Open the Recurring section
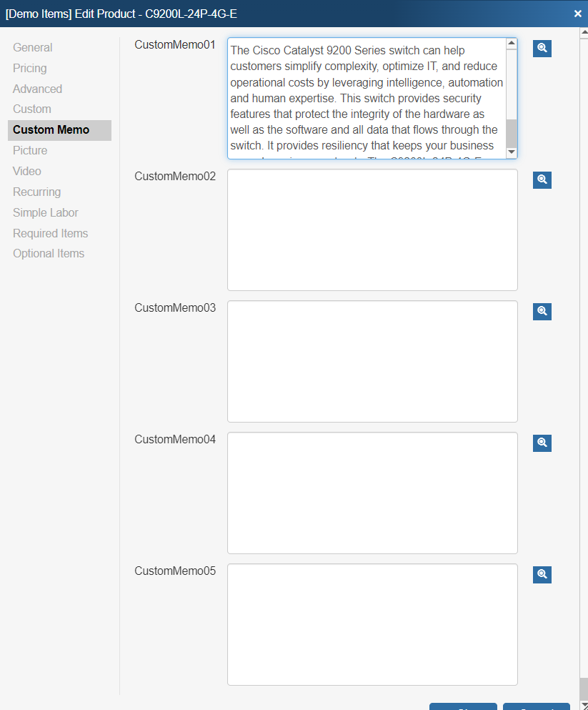Image resolution: width=588 pixels, height=710 pixels. coord(37,192)
